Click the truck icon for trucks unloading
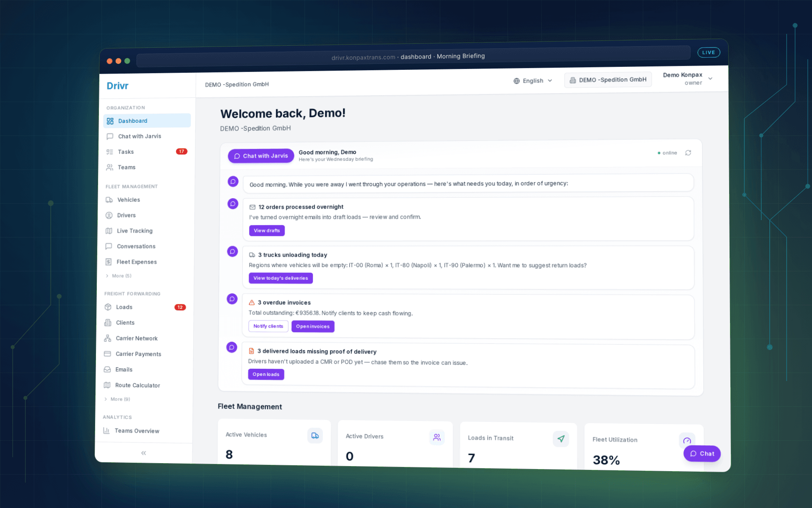812x508 pixels. [x=252, y=255]
